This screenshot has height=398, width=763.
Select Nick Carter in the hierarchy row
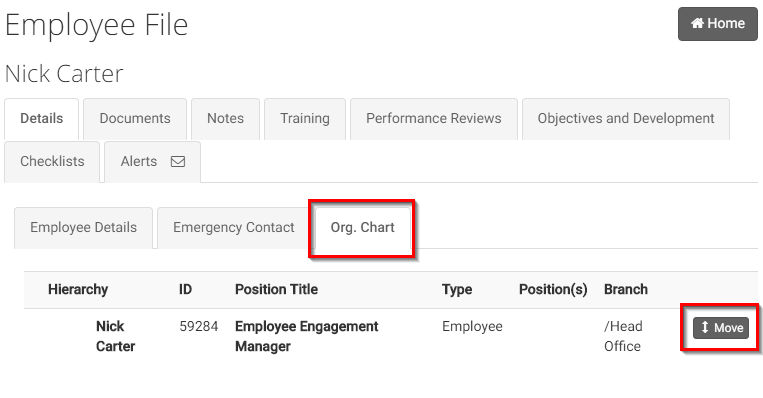pos(115,336)
